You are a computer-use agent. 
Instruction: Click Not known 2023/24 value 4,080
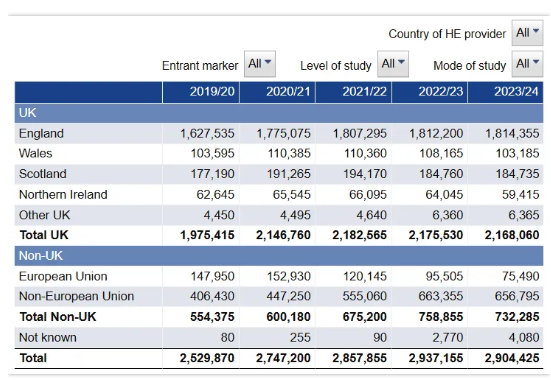click(x=524, y=337)
